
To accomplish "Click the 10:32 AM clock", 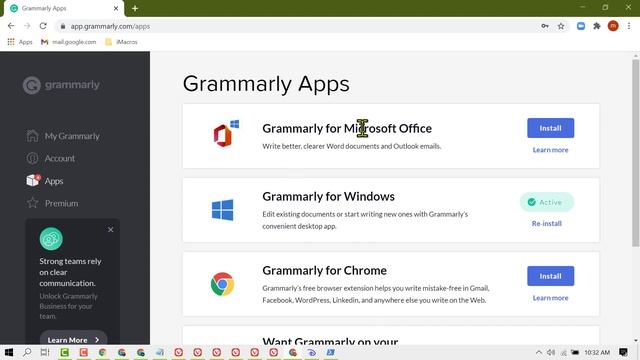I will click(x=597, y=352).
